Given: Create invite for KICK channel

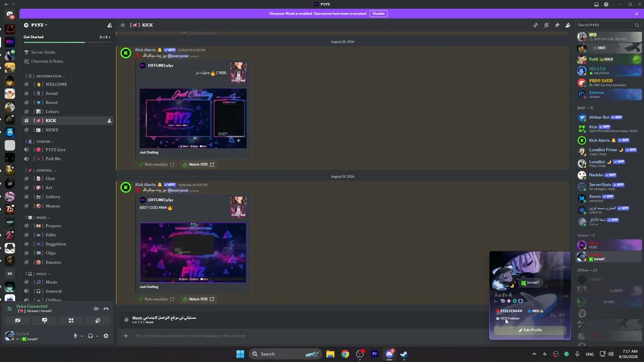Looking at the screenshot, I should coord(109,121).
